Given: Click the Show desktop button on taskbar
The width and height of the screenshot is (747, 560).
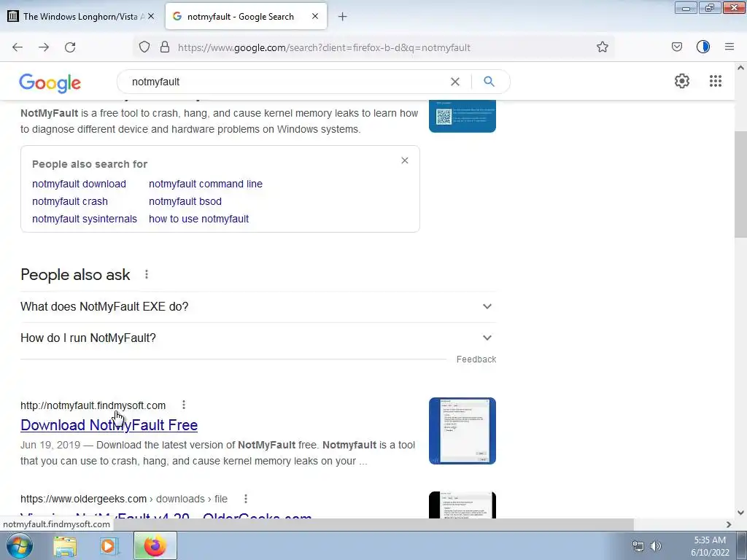Looking at the screenshot, I should coord(741,545).
